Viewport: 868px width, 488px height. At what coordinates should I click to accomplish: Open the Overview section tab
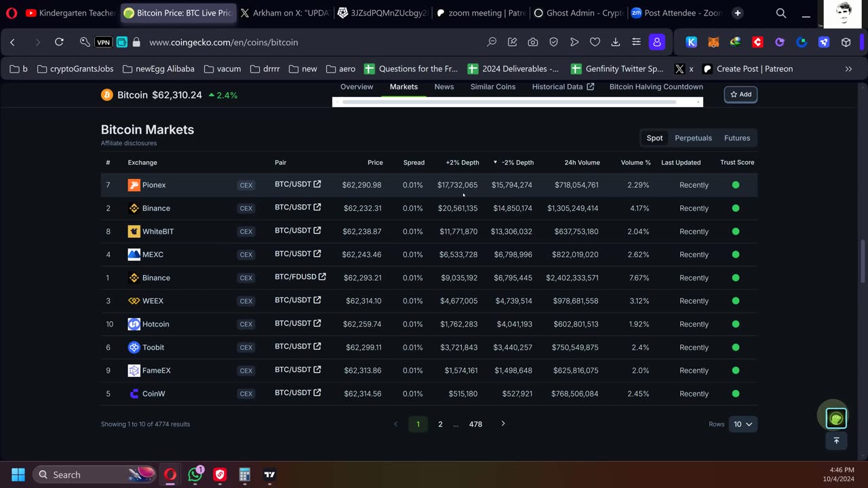[357, 87]
